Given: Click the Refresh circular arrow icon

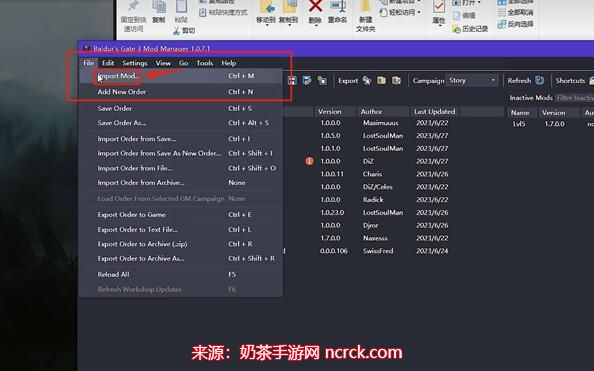Looking at the screenshot, I should (x=539, y=80).
